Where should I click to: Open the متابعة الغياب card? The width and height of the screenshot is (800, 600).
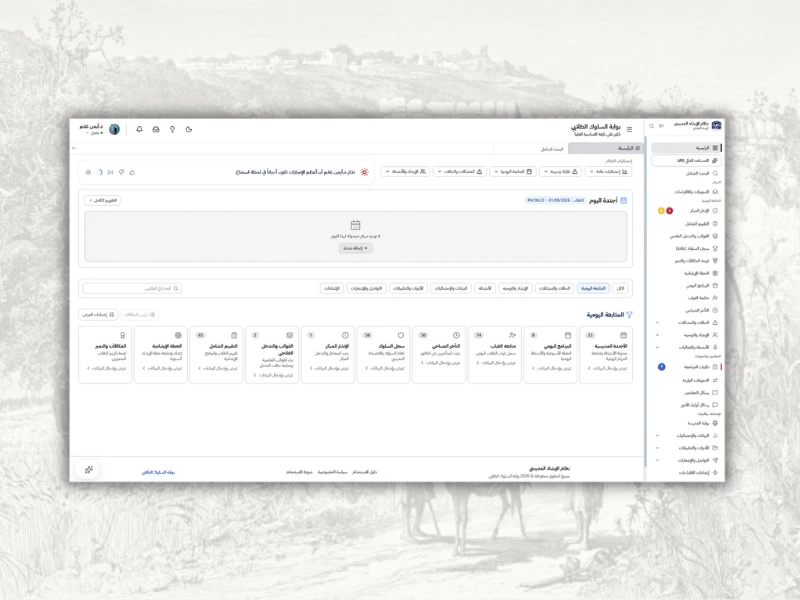point(494,355)
